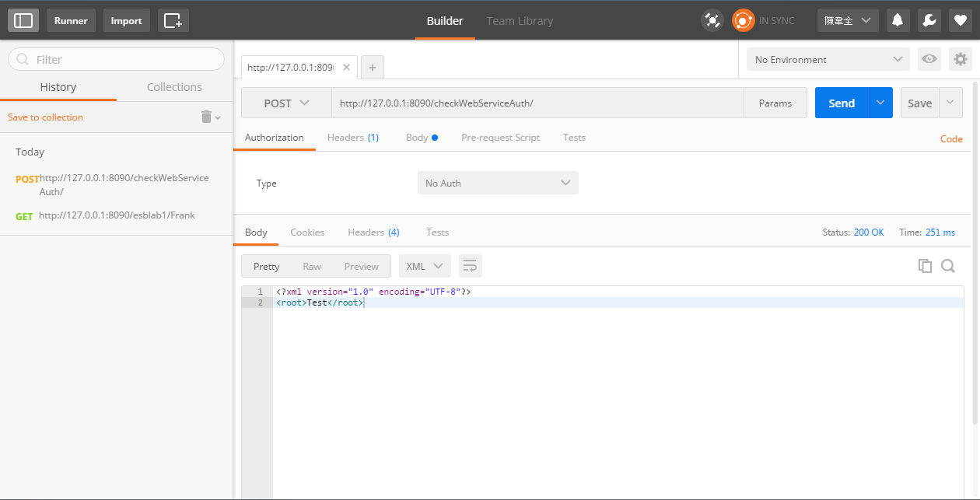
Task: Open the user account dropdown
Action: (x=848, y=20)
